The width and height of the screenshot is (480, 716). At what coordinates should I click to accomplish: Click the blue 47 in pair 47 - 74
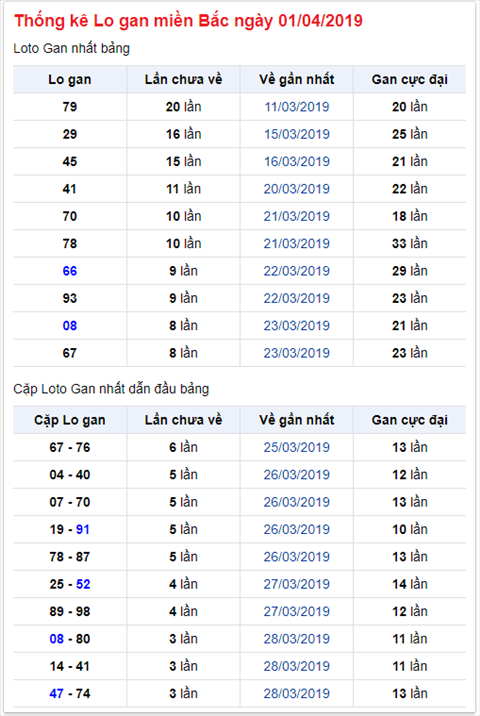pos(57,694)
